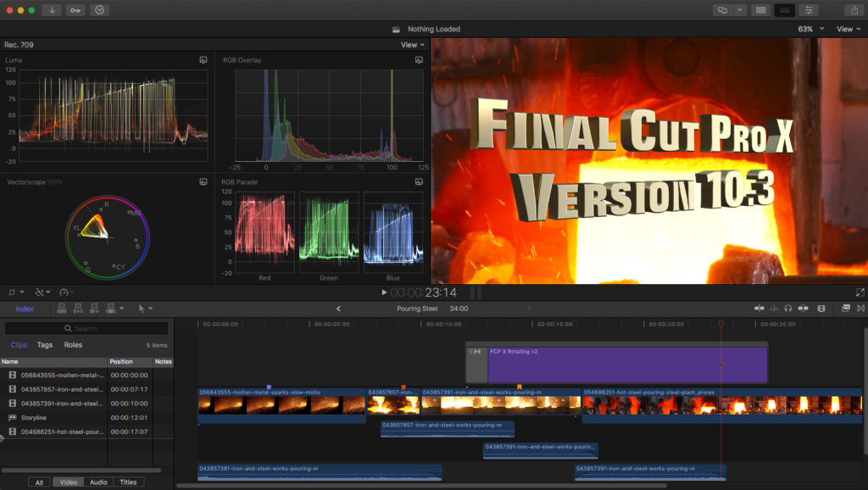Screen dimensions: 868x490
Task: Click the Insert edit icon
Action: 78,309
